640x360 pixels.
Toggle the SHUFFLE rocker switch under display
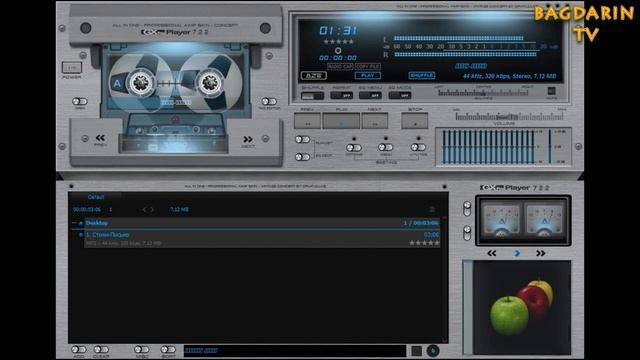(x=312, y=96)
